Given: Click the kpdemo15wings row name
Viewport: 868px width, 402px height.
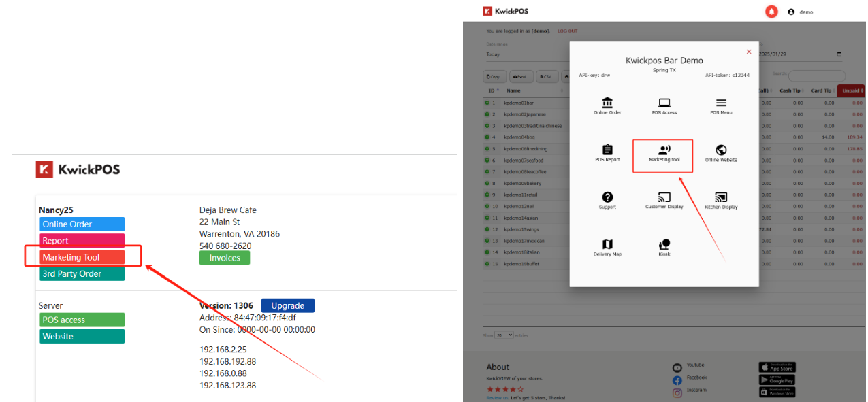Looking at the screenshot, I should [523, 229].
